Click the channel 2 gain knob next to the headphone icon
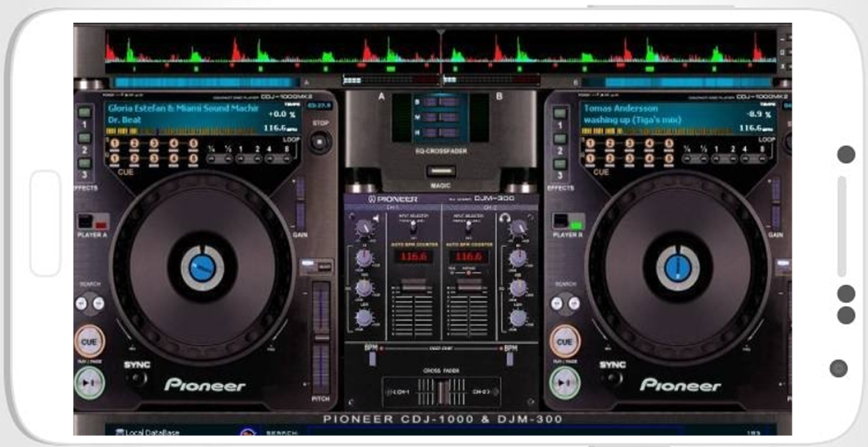This screenshot has width=868, height=447. tap(518, 228)
